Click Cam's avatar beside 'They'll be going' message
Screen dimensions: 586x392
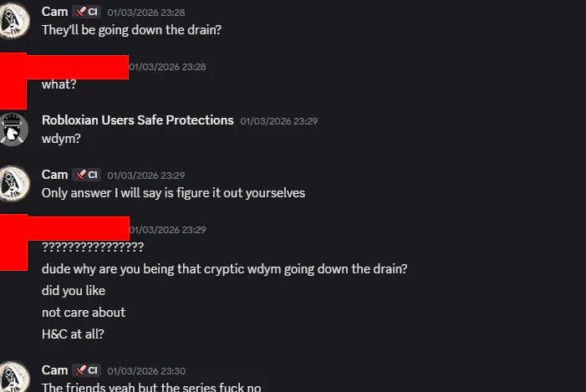pos(14,20)
